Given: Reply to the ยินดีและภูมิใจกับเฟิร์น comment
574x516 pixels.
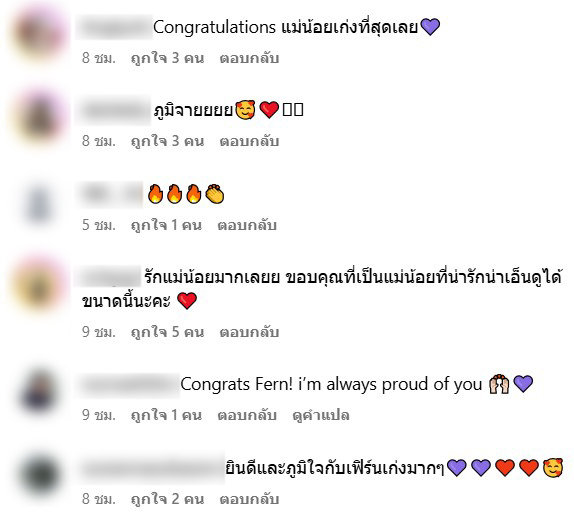Looking at the screenshot, I should coord(249,499).
